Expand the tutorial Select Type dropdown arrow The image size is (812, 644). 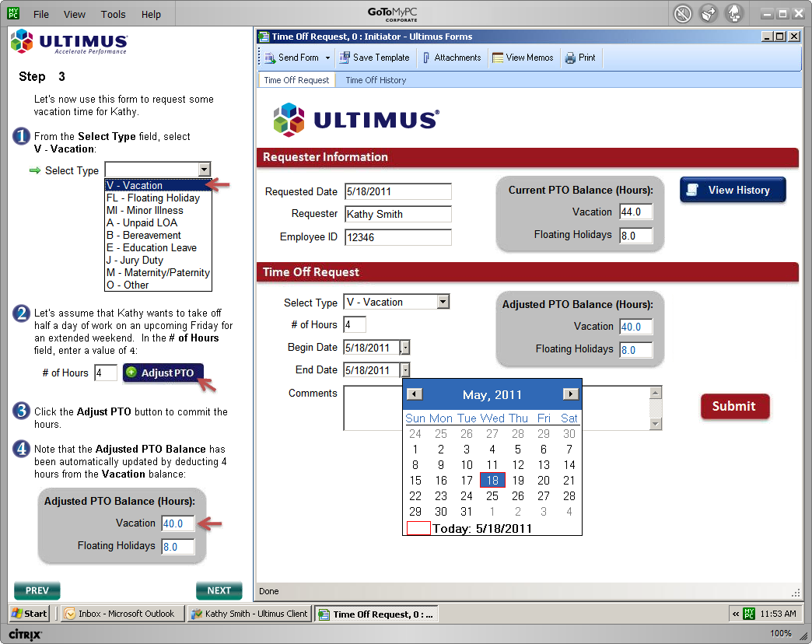[205, 170]
